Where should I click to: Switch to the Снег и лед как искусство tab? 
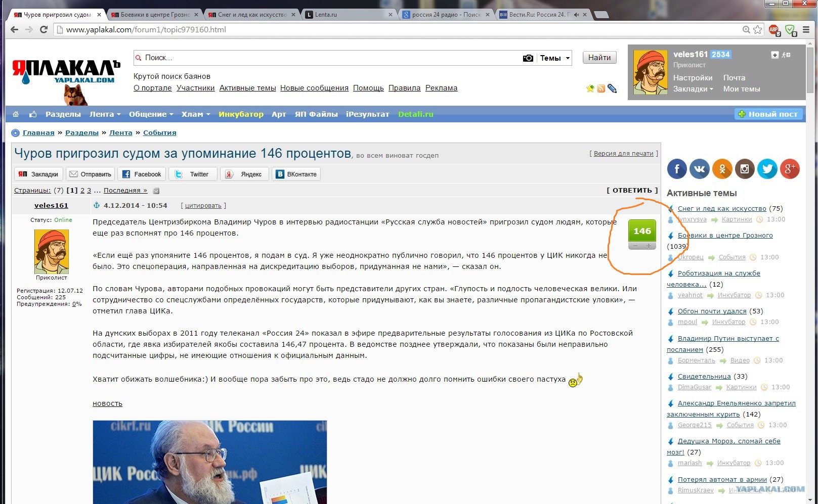pos(251,15)
